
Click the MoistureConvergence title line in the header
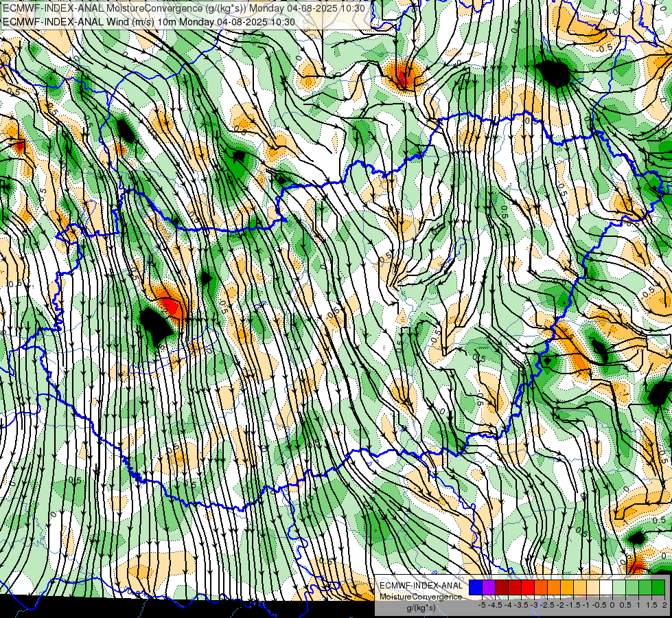pyautogui.click(x=184, y=8)
